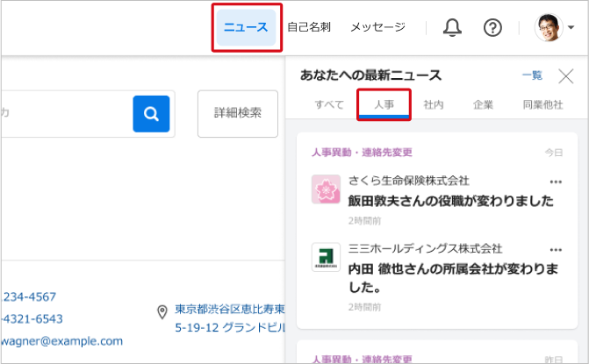Click the 三三ホールディングス company logo

(x=326, y=257)
